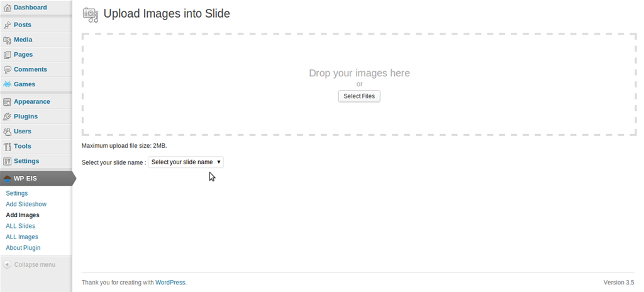Click the WP EIS cupcake icon
The width and height of the screenshot is (644, 292).
[x=7, y=179]
